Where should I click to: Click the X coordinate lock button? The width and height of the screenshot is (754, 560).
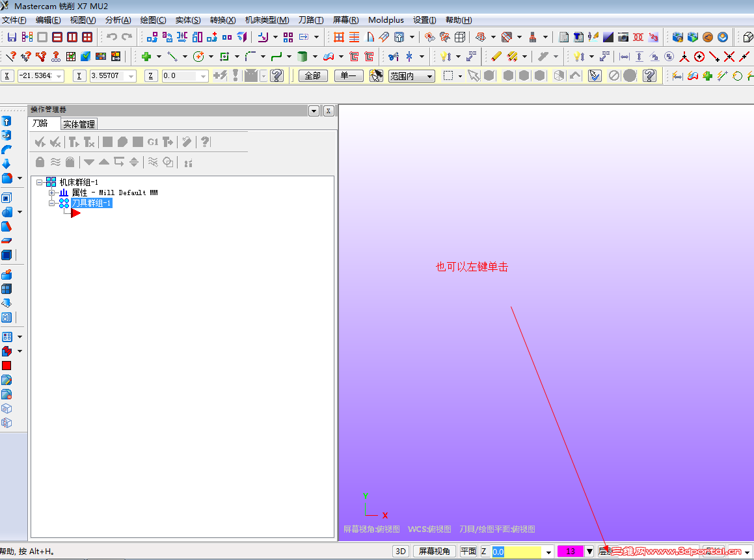[x=7, y=76]
